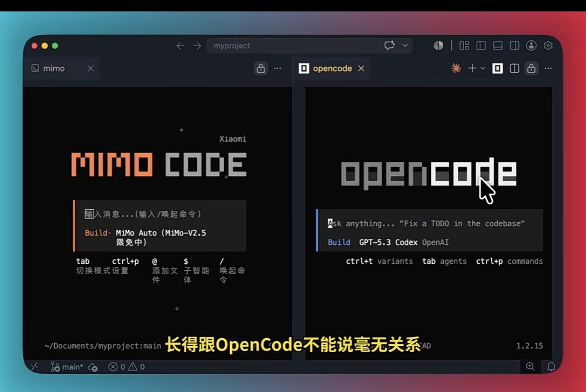Image resolution: width=586 pixels, height=392 pixels.
Task: Click the ctrl+t variants hint
Action: [379, 261]
